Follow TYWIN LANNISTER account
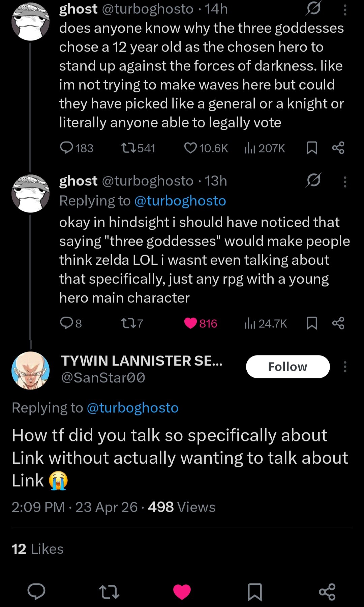 (287, 367)
